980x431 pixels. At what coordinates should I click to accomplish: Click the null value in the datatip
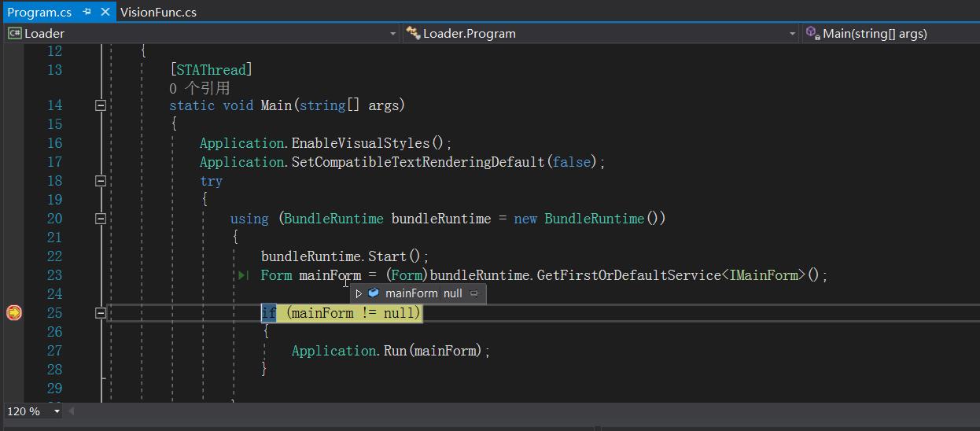pos(453,293)
